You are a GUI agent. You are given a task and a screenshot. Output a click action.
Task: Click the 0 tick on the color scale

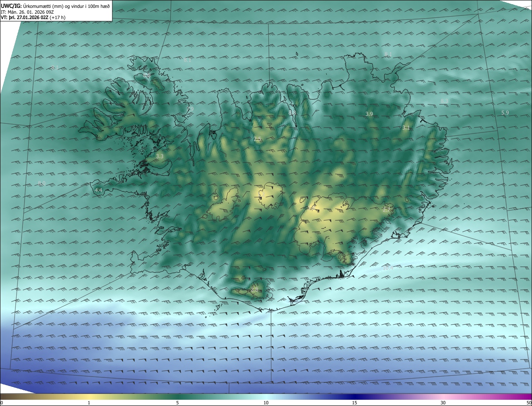coord(2,403)
